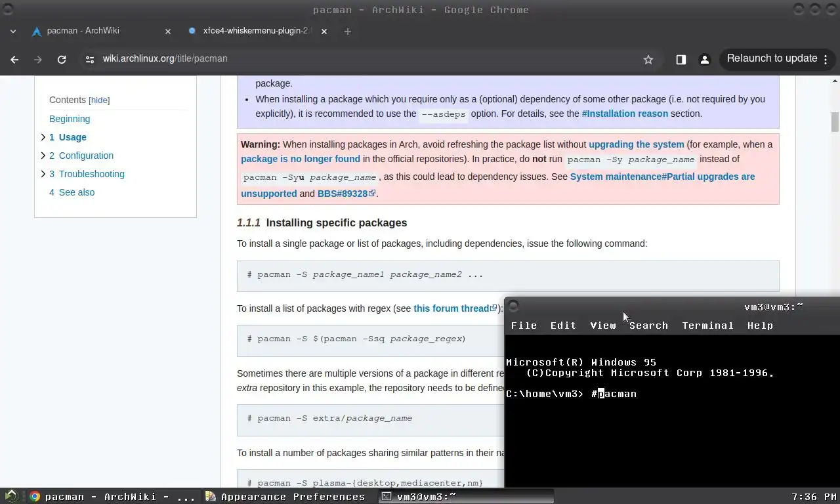This screenshot has height=504, width=840.
Task: Open System maintenance#Partial upgrades link
Action: (662, 177)
